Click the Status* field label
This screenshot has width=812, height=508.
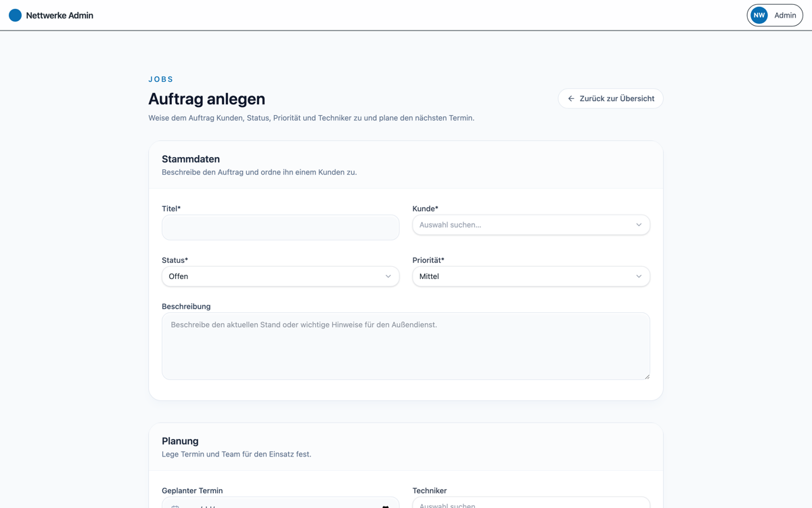coord(175,260)
